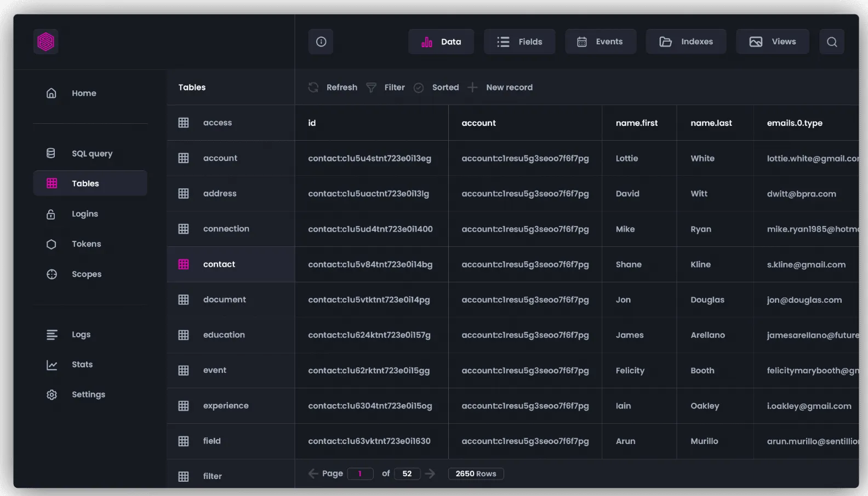The width and height of the screenshot is (868, 496).
Task: Open the Events tab
Action: click(600, 42)
